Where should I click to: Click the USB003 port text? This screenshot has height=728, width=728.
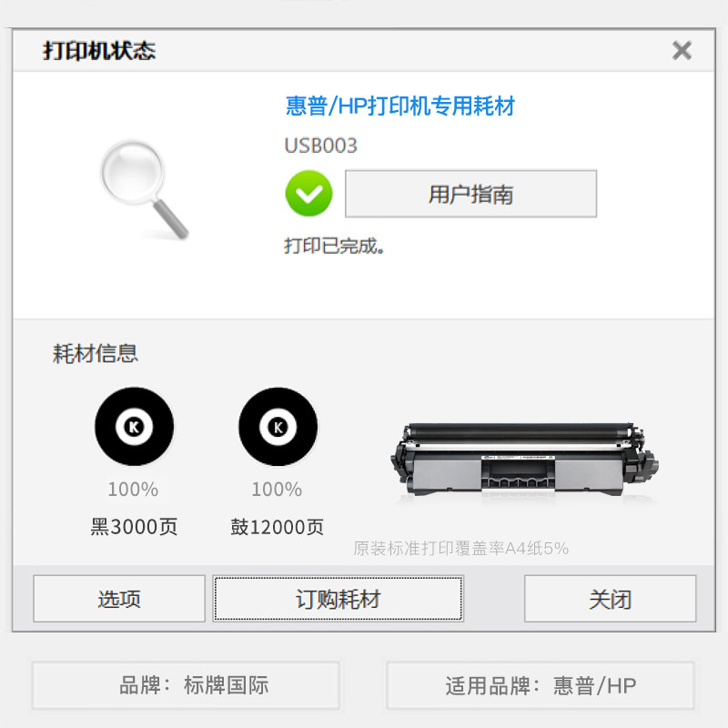pyautogui.click(x=321, y=146)
